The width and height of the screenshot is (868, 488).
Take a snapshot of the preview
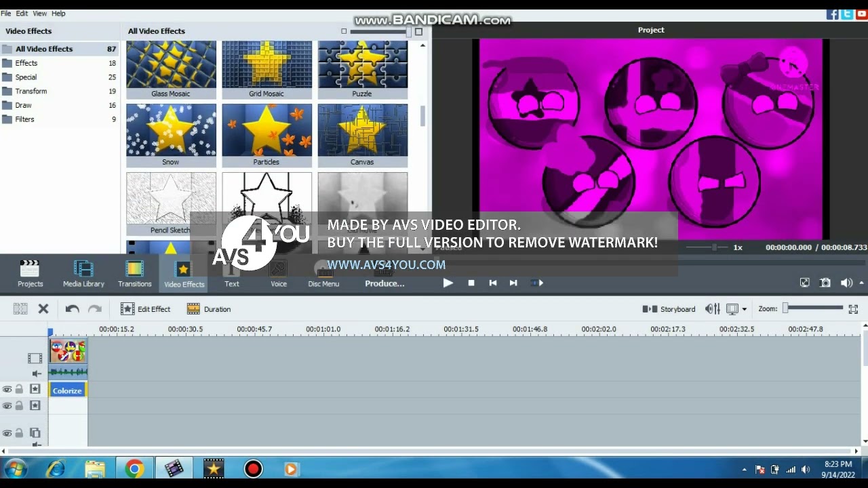click(x=825, y=283)
